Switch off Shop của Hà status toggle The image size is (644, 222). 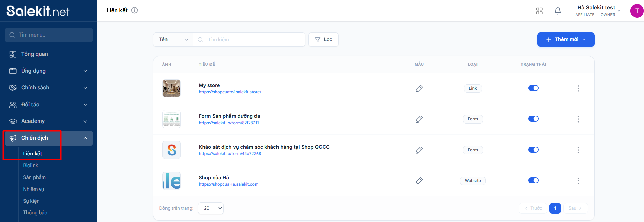[533, 180]
